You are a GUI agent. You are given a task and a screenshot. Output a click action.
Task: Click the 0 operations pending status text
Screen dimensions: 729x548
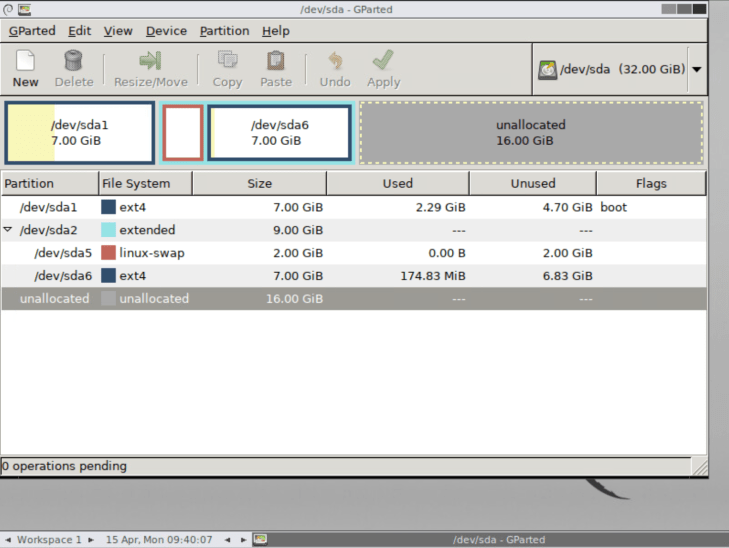[64, 466]
